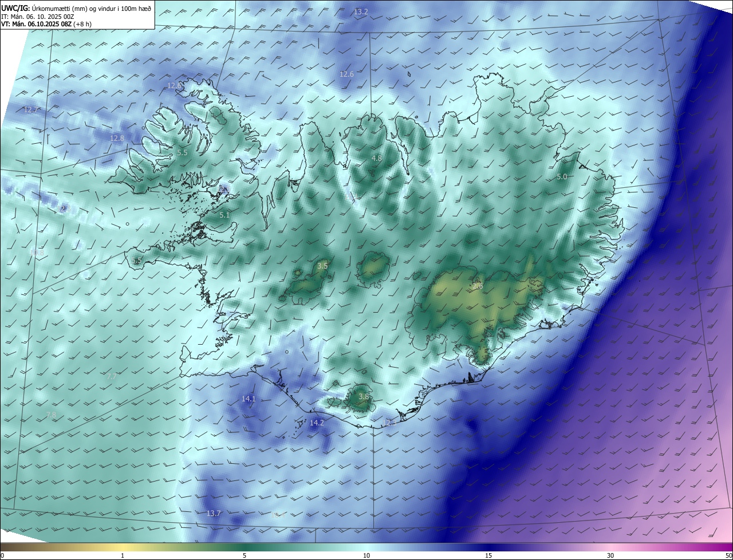Click the 15 tick on the color scale
Screen dimensions: 733x560
[x=488, y=555]
